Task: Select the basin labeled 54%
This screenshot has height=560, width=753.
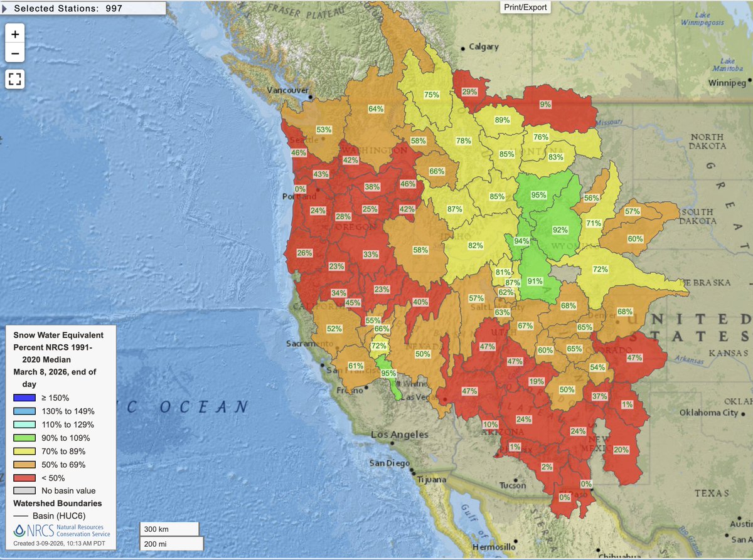Action: [x=597, y=367]
